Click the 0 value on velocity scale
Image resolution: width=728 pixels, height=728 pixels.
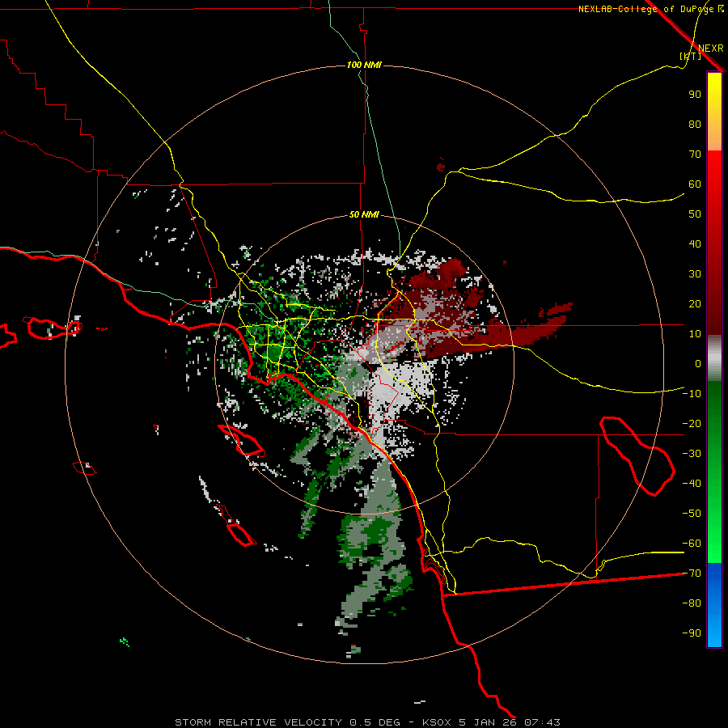click(x=698, y=363)
